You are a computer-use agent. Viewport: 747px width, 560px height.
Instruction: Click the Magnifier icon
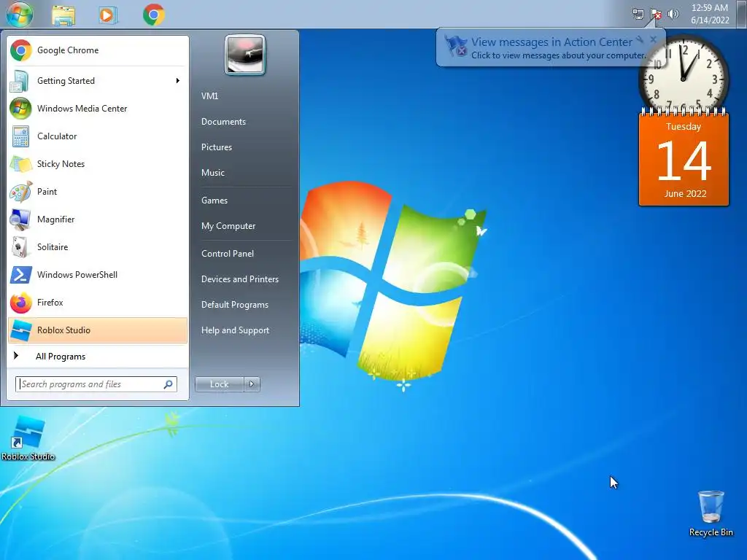click(x=20, y=219)
